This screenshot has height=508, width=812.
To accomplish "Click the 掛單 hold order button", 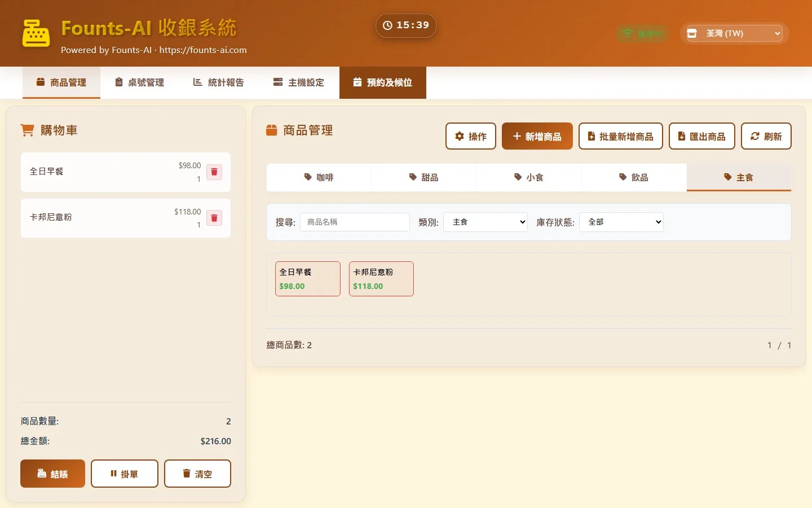I will 125,474.
